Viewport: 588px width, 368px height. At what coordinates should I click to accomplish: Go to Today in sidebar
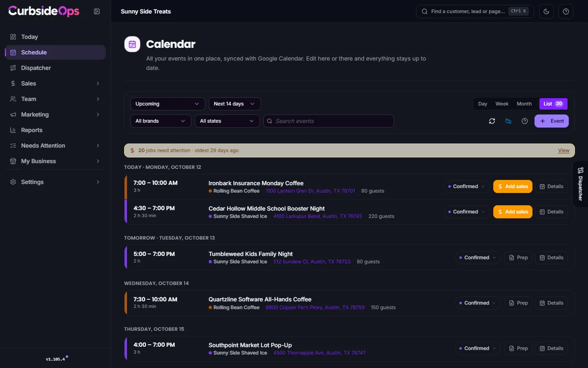55,37
